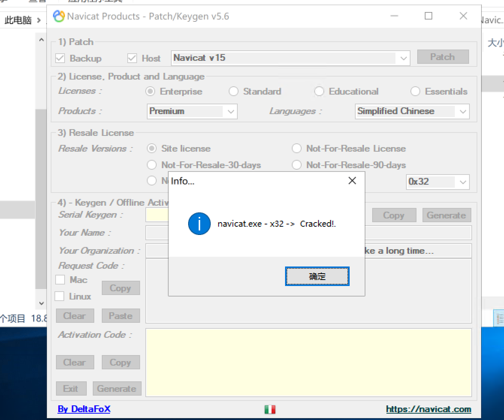504x420 pixels.
Task: Close the Patch/Keygen window
Action: 463,16
